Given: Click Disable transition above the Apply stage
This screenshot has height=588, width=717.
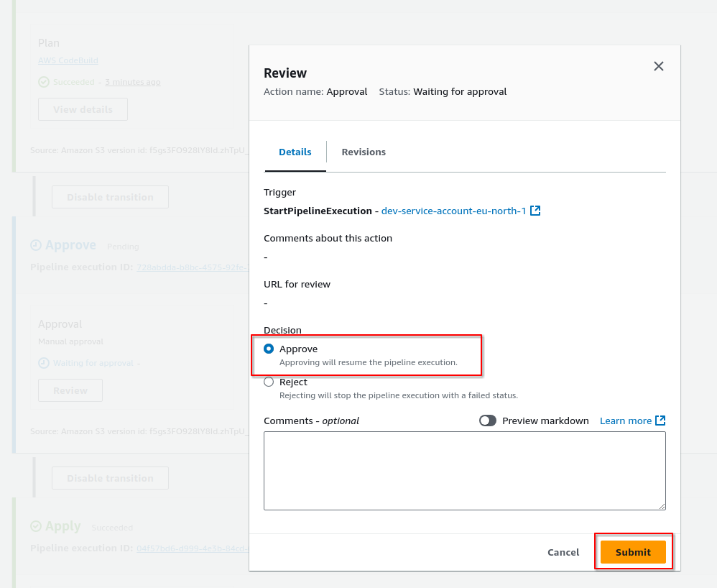Looking at the screenshot, I should 110,478.
